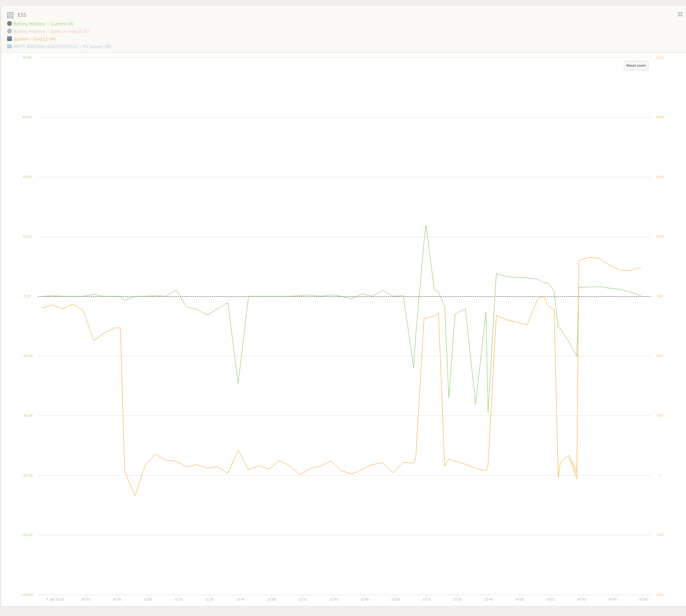Click the -40.00 left axis label
Image resolution: width=686 pixels, height=616 pixels.
[27, 416]
